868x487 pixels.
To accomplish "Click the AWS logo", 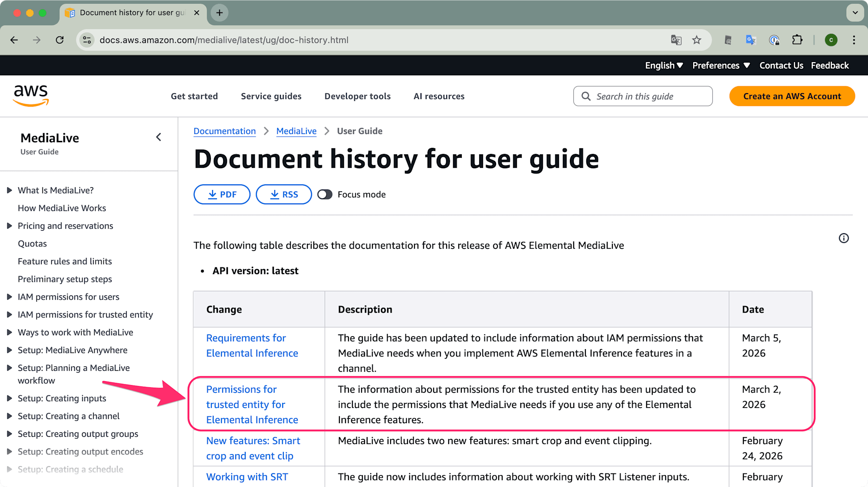I will pos(30,95).
